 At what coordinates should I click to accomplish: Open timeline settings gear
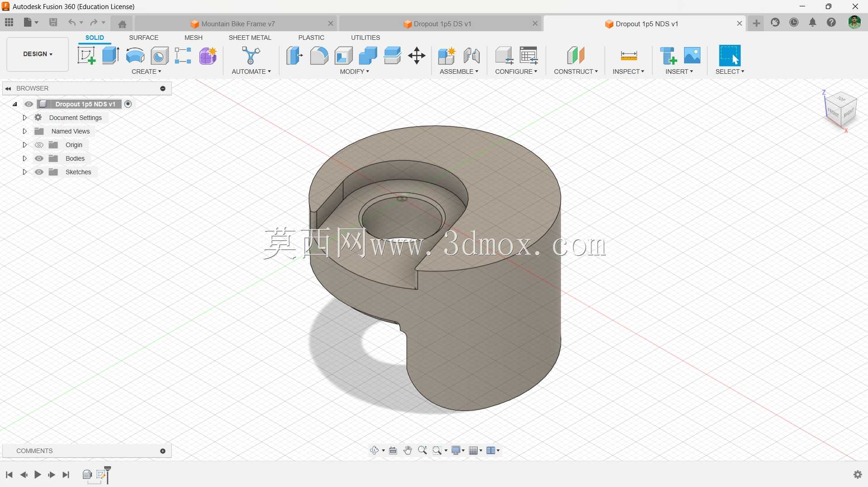pos(858,474)
